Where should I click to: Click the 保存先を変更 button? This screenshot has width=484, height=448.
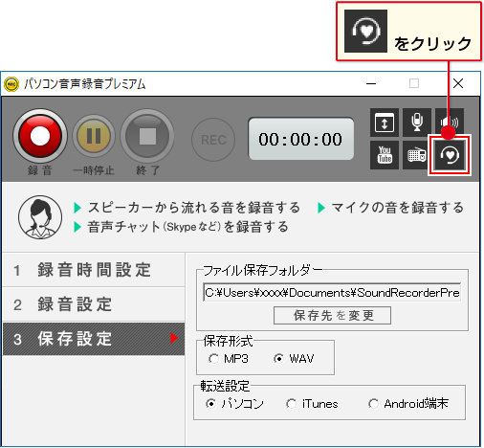(x=332, y=316)
